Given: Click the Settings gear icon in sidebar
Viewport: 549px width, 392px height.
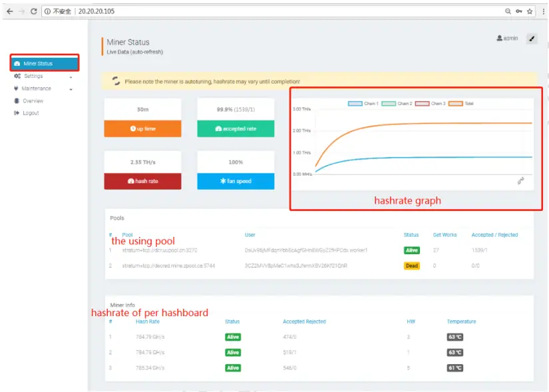Looking at the screenshot, I should [x=17, y=76].
